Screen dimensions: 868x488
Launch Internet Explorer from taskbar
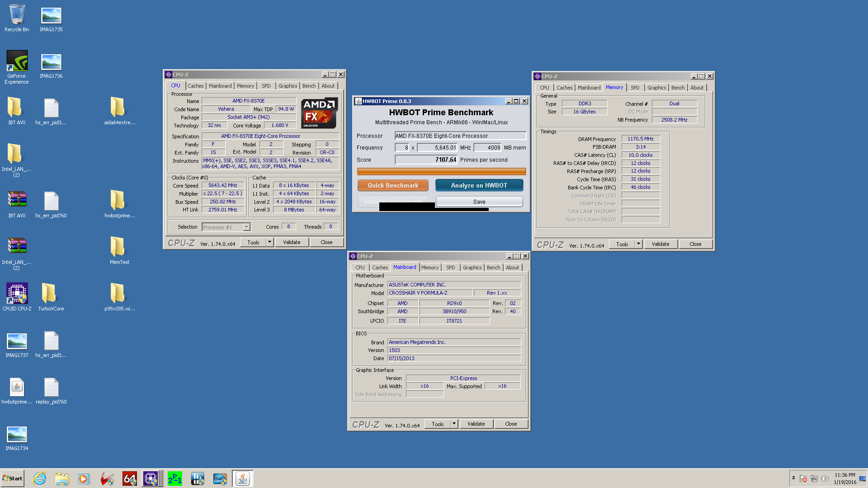click(40, 479)
